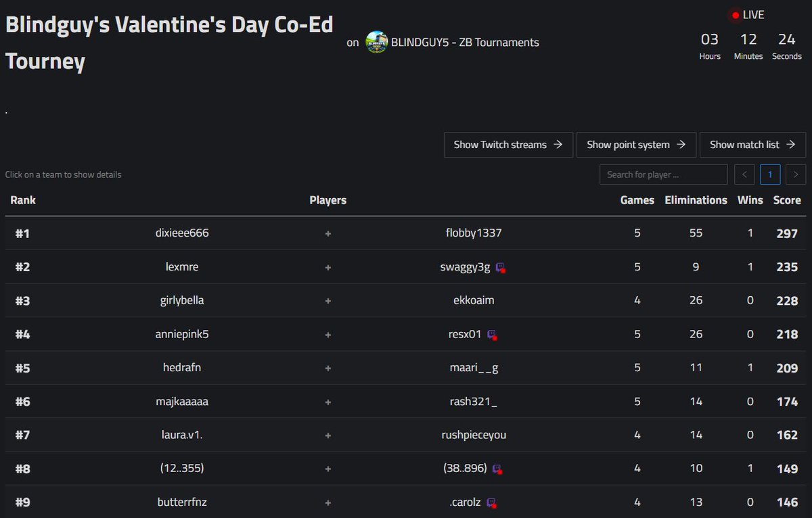
Task: Open player flobby1337 name
Action: 474,233
